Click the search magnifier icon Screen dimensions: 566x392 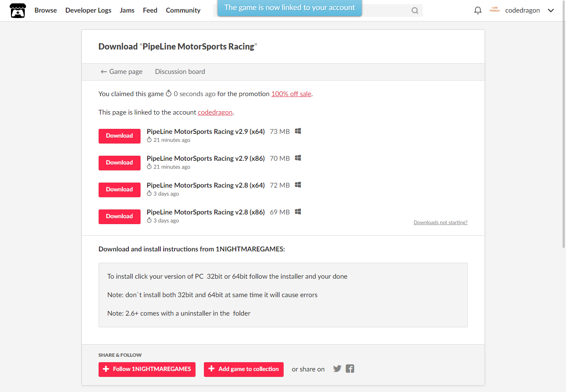[415, 10]
